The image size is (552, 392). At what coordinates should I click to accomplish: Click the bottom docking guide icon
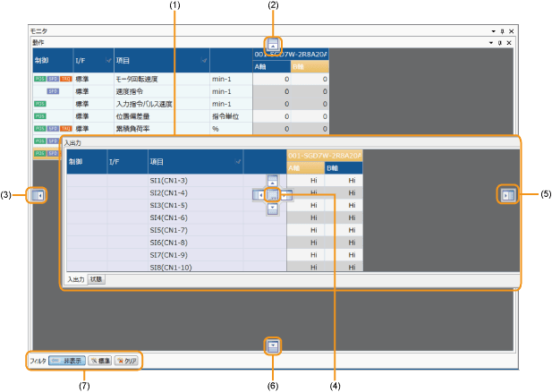(274, 345)
